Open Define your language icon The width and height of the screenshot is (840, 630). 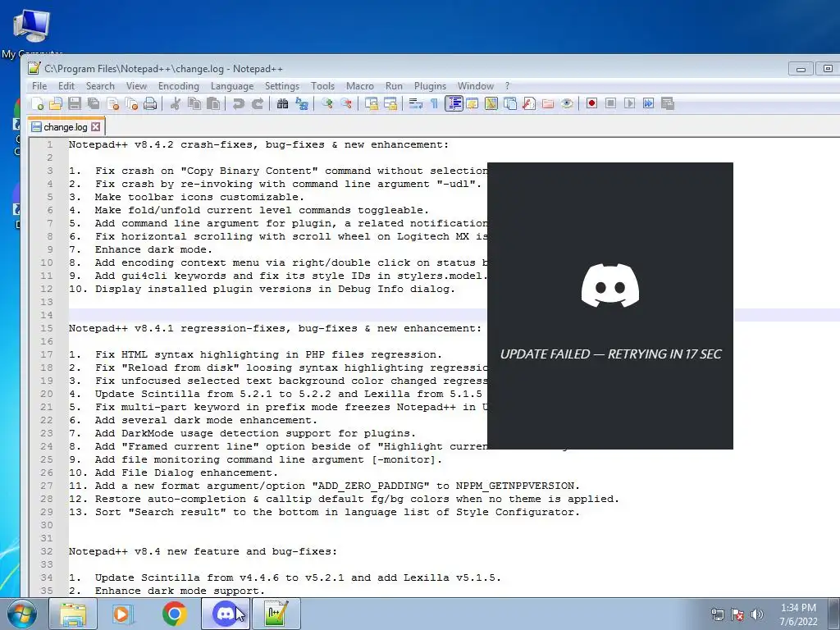[x=472, y=103]
